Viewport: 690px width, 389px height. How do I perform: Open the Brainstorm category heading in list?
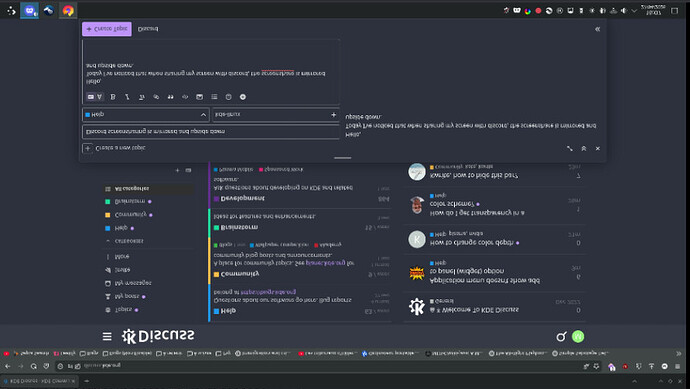tap(239, 228)
